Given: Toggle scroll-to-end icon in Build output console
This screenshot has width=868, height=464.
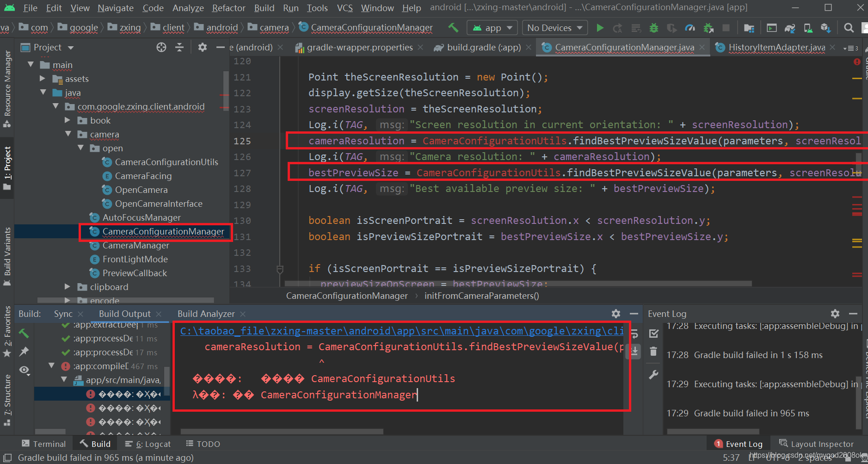Looking at the screenshot, I should (x=634, y=352).
